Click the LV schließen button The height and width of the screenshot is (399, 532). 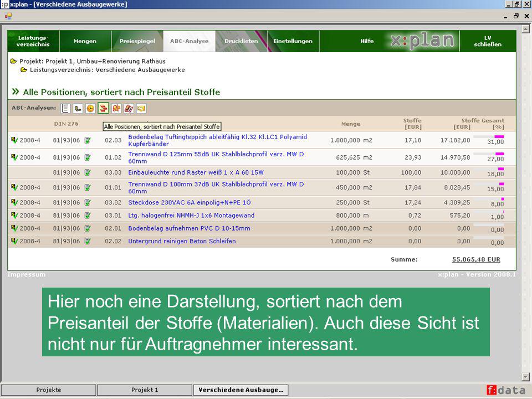(488, 41)
